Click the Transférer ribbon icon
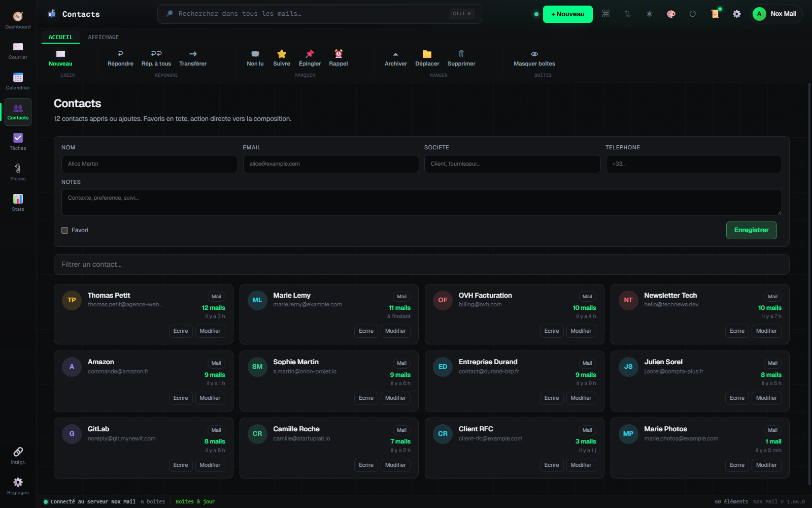Image resolution: width=812 pixels, height=508 pixels. click(x=193, y=58)
